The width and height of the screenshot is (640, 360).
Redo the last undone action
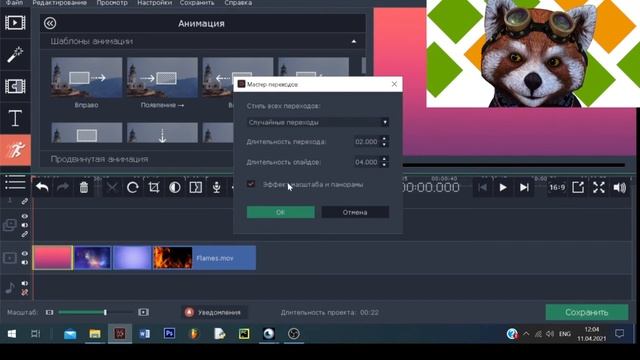(63, 187)
